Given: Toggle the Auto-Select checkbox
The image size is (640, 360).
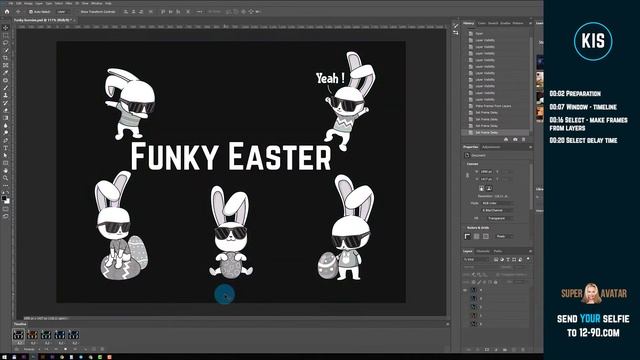Looking at the screenshot, I should [x=31, y=12].
